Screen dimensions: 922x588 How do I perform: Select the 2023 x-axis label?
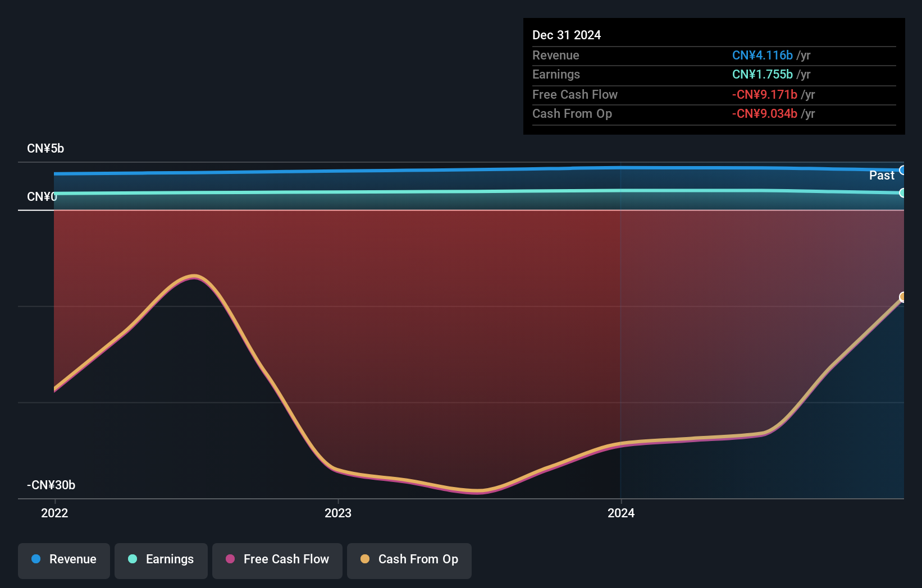point(338,513)
